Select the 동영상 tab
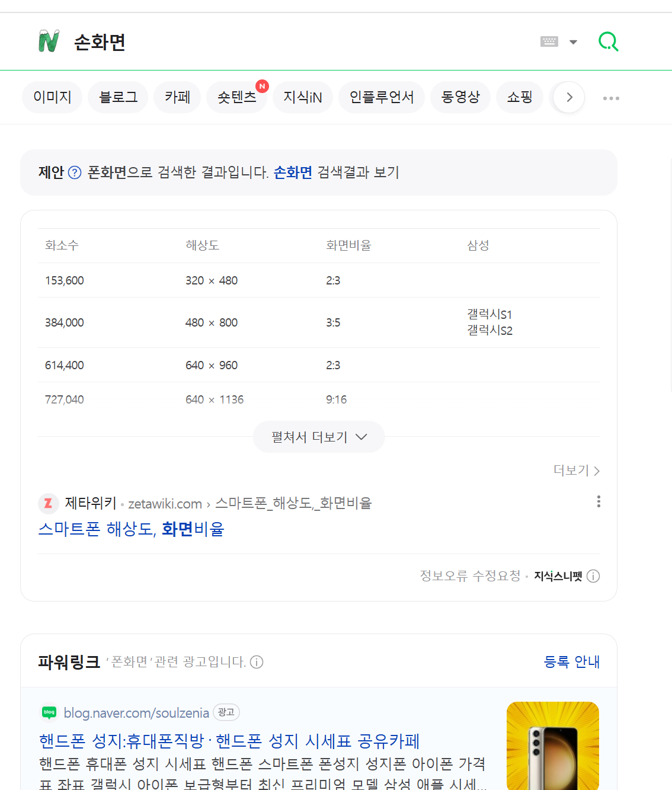 [460, 97]
